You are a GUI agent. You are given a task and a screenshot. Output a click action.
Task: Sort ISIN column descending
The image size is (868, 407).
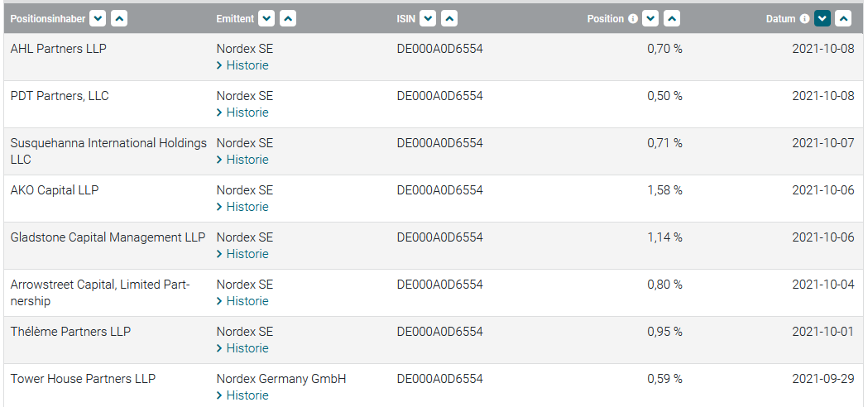click(x=428, y=19)
